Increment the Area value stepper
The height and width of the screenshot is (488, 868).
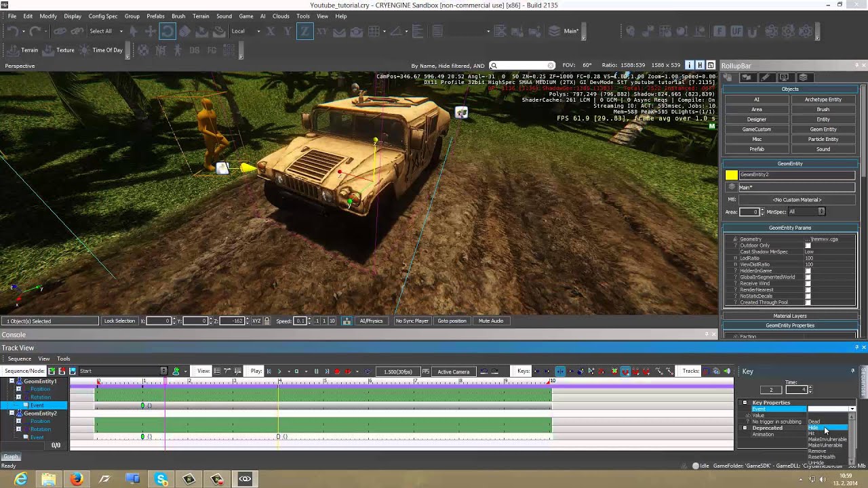tap(762, 210)
